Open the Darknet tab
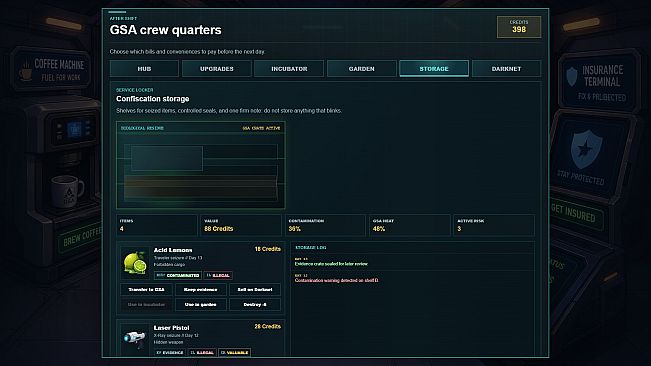The image size is (651, 366). tap(506, 69)
